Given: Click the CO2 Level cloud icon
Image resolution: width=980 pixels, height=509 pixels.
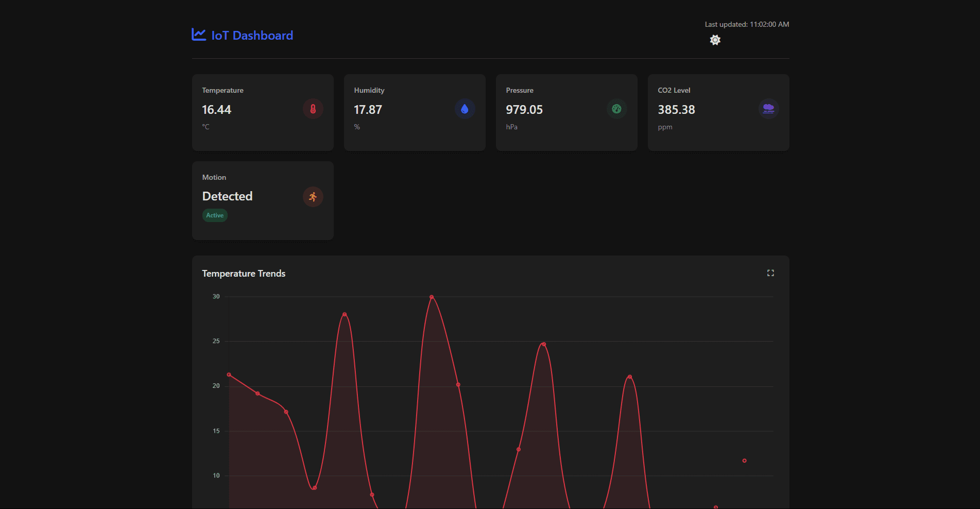Looking at the screenshot, I should point(768,109).
